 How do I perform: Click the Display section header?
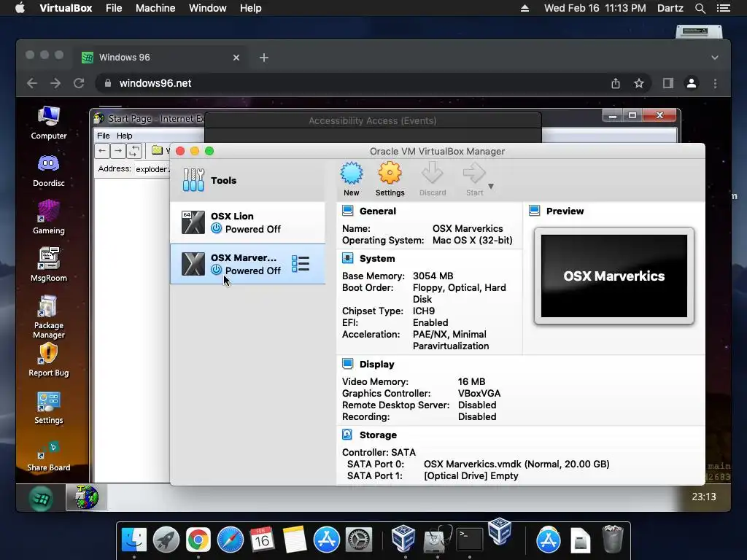tap(376, 365)
